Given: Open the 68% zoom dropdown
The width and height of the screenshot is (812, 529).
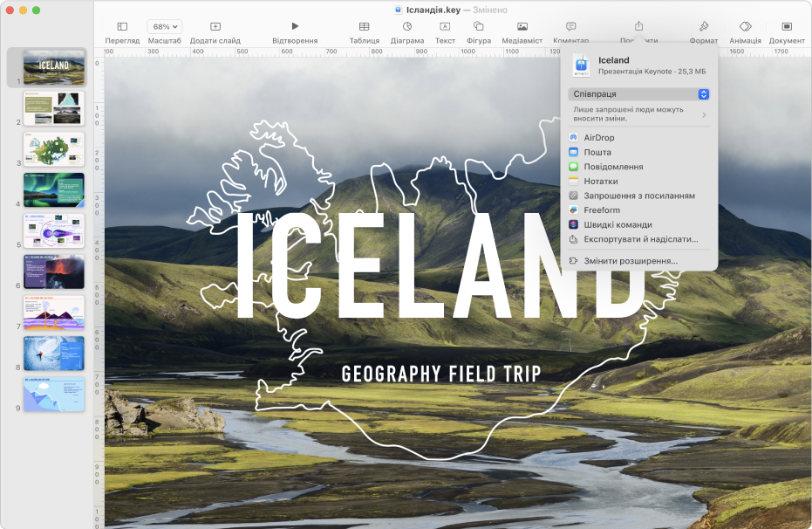Looking at the screenshot, I should 165,26.
